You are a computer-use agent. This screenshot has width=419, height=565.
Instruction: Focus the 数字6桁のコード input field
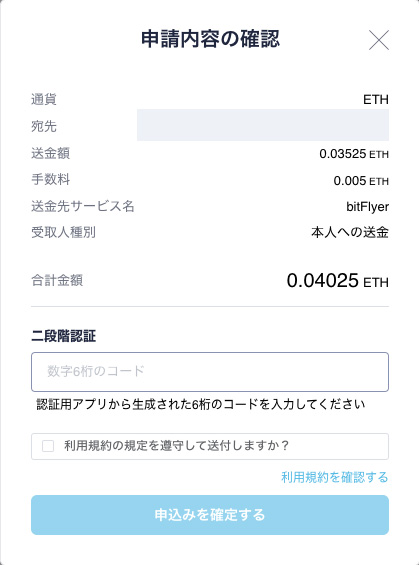click(210, 372)
